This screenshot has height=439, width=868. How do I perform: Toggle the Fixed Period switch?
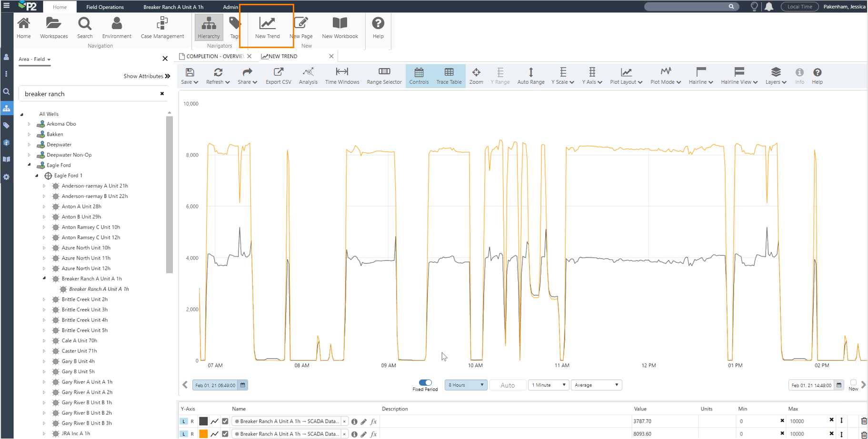pos(425,382)
